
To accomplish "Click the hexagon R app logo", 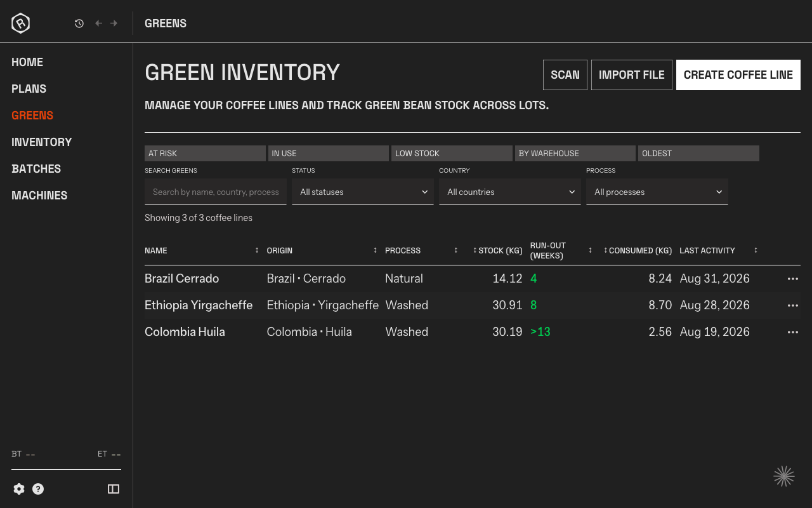I will (21, 23).
